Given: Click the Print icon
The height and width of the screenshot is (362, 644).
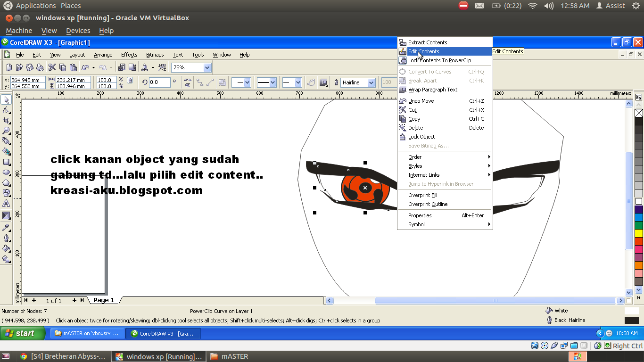Looking at the screenshot, I should pos(40,67).
